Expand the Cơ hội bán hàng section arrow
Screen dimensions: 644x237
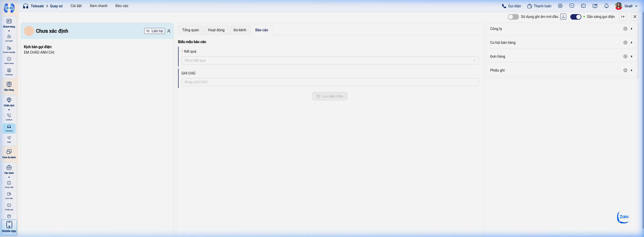pos(632,43)
